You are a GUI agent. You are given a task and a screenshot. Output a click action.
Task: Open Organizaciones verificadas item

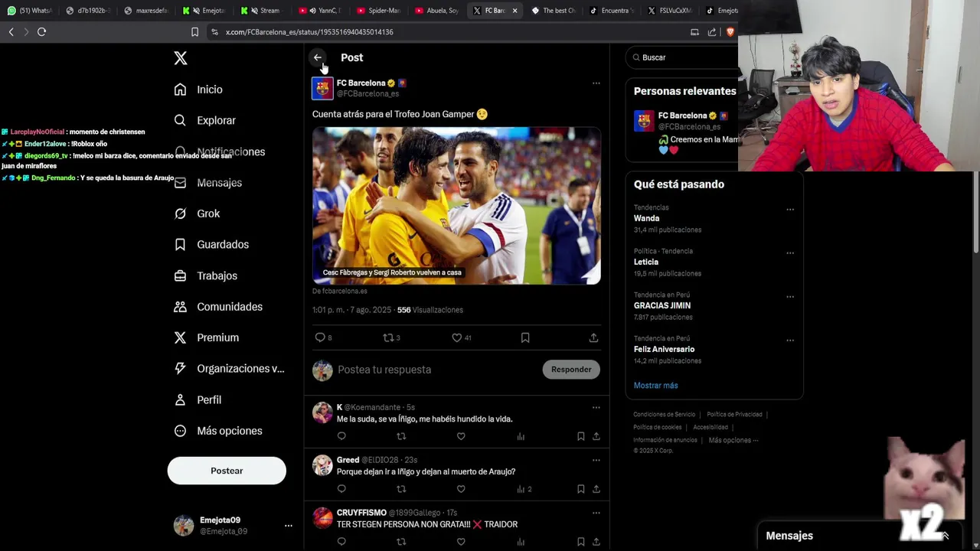point(229,368)
